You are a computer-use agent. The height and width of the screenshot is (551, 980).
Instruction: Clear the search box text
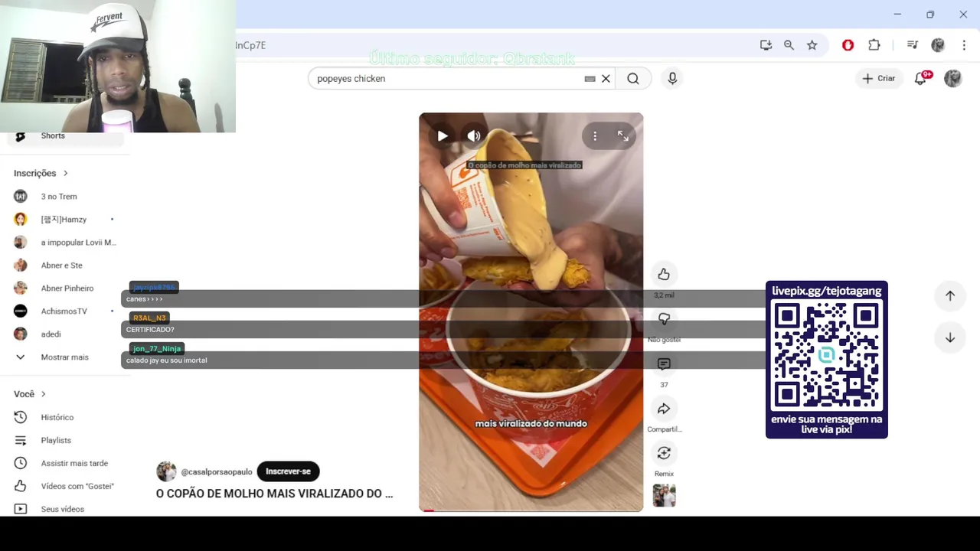[x=606, y=78]
